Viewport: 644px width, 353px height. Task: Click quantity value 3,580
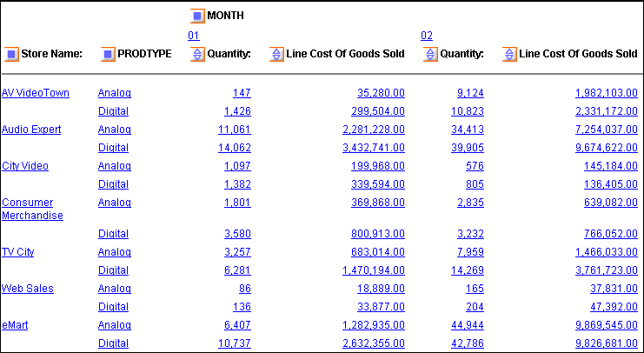(237, 234)
